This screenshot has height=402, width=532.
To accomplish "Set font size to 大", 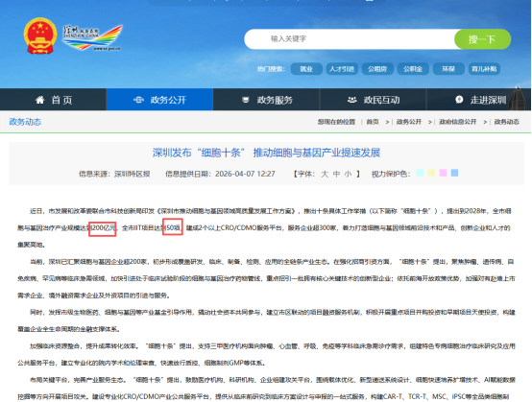I will (325, 174).
